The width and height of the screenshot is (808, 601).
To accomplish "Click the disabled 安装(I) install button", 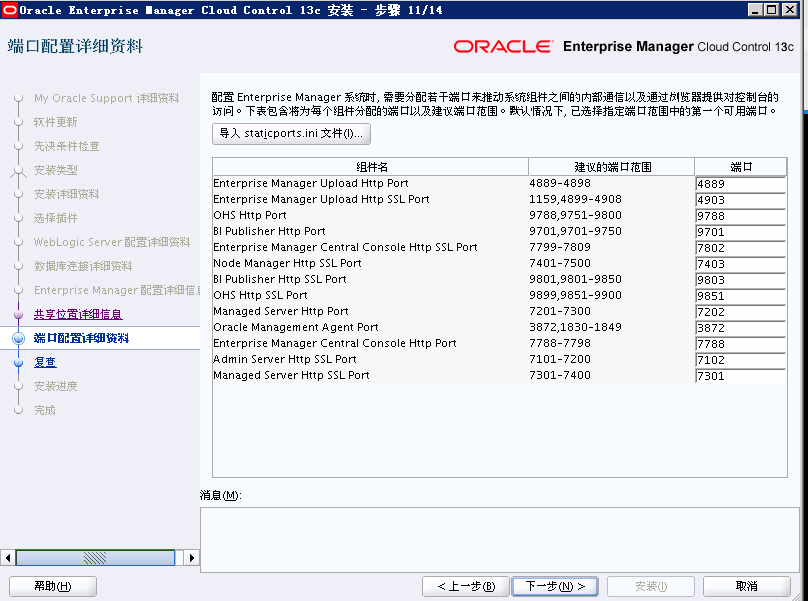I will 651,586.
